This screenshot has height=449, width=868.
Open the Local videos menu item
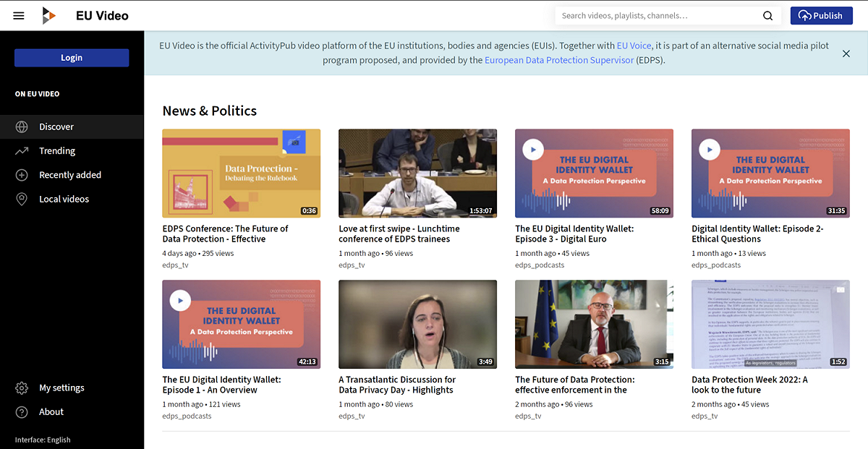click(72, 199)
